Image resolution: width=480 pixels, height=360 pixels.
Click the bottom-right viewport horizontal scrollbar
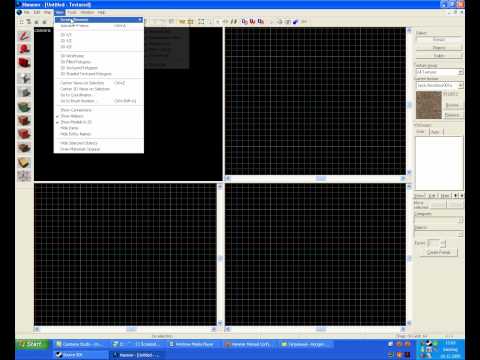315,329
